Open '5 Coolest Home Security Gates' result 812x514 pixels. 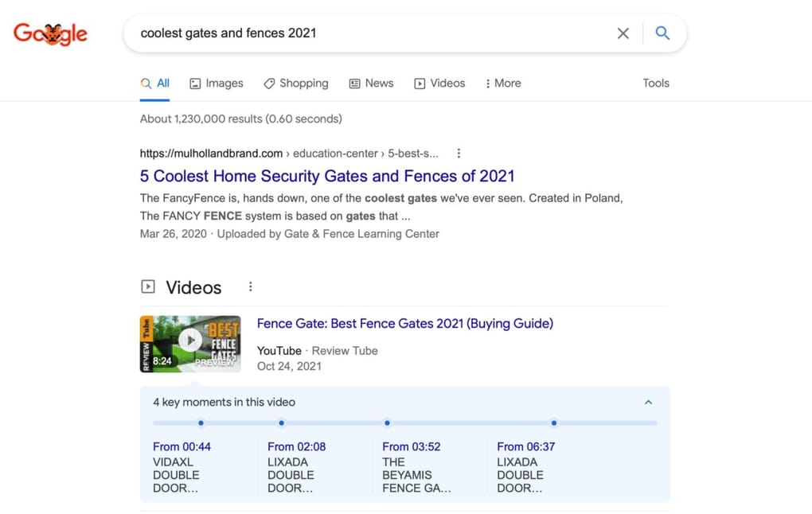coord(327,176)
